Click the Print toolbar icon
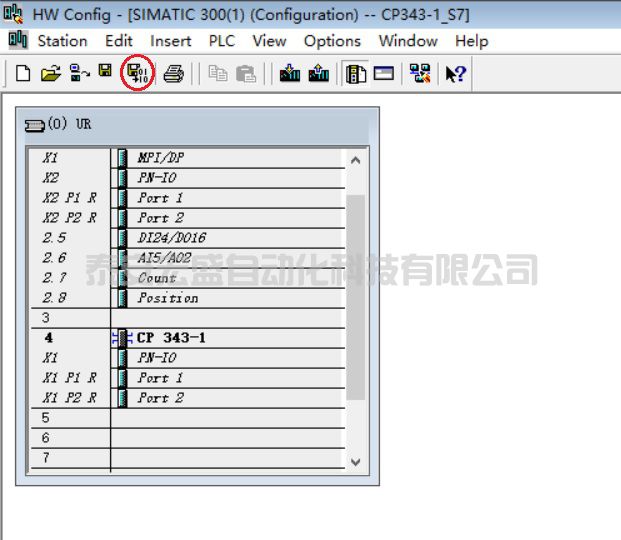Viewport: 621px width, 540px height. [173, 74]
